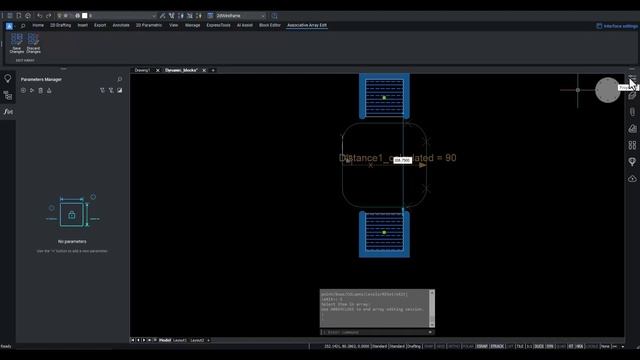Click the ribbon search magnifier icon
Screen dimensions: 640x360
click(23, 26)
